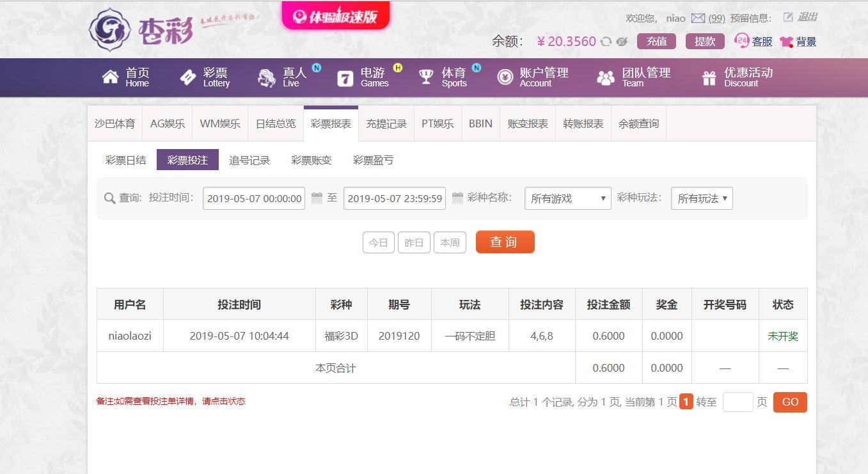Viewport: 868px width, 474px height.
Task: Open 彩票盈亏 sub-tab
Action: coord(374,160)
